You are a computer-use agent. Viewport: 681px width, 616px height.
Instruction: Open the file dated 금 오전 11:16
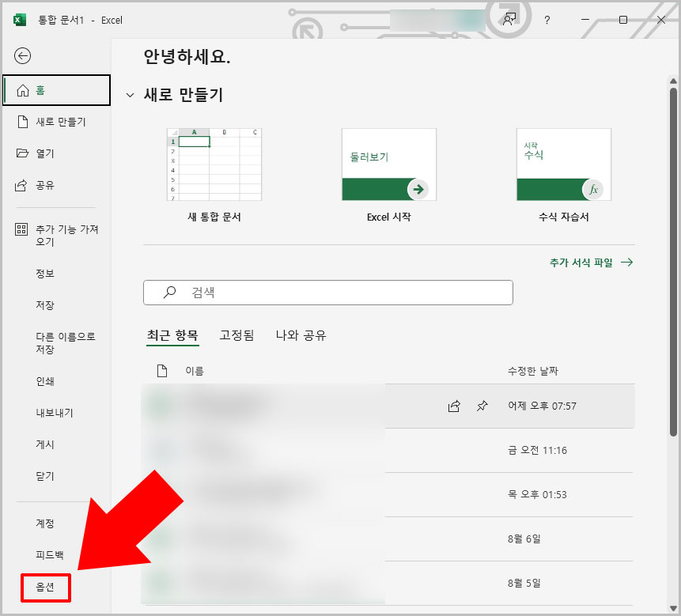click(388, 451)
